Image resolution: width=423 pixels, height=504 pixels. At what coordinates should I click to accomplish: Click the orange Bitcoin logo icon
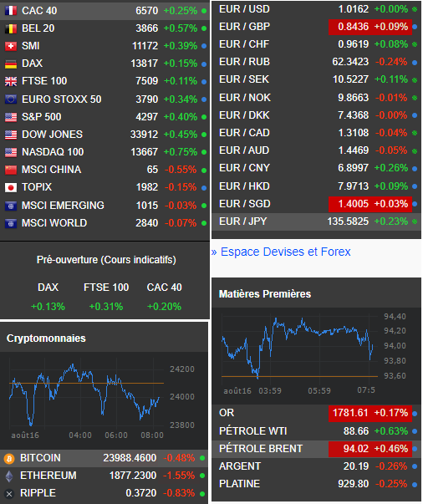pos(9,458)
